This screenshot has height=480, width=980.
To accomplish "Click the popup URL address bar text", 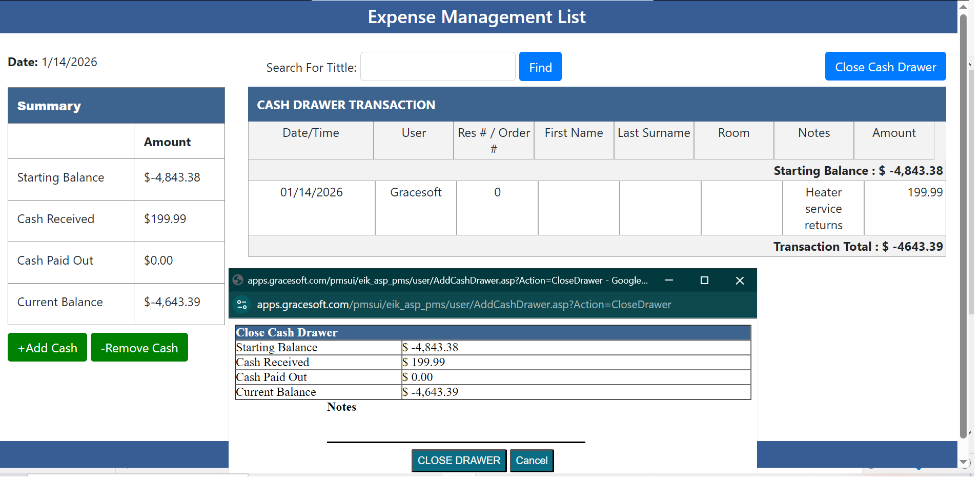I will pos(464,305).
